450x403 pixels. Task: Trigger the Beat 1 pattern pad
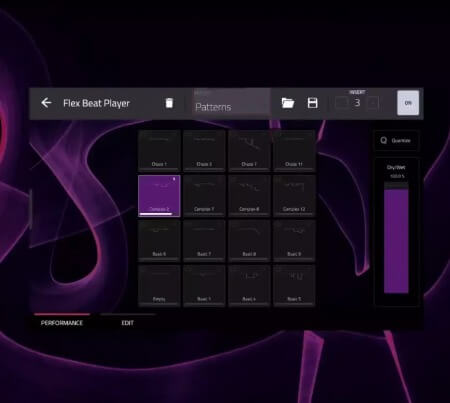click(204, 286)
